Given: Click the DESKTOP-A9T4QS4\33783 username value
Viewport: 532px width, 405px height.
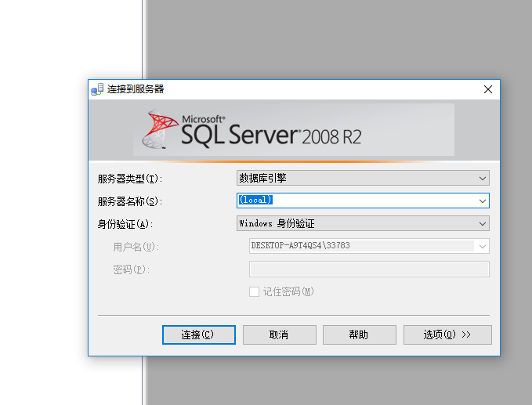Looking at the screenshot, I should [300, 245].
